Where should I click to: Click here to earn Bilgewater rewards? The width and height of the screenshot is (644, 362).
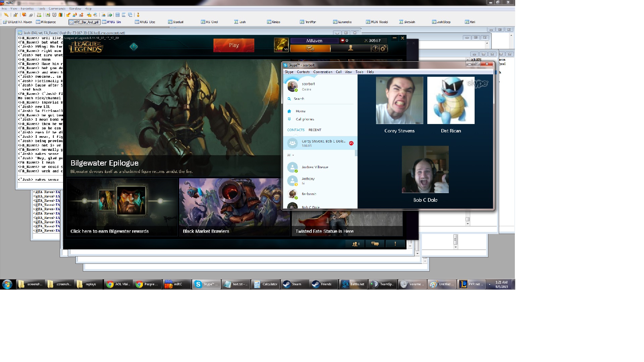click(x=109, y=231)
